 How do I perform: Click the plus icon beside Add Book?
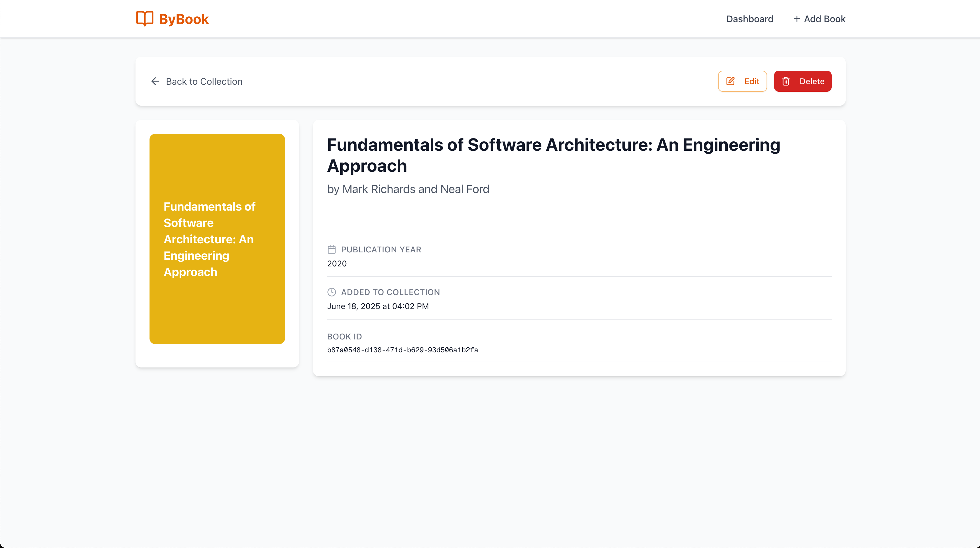pos(797,19)
